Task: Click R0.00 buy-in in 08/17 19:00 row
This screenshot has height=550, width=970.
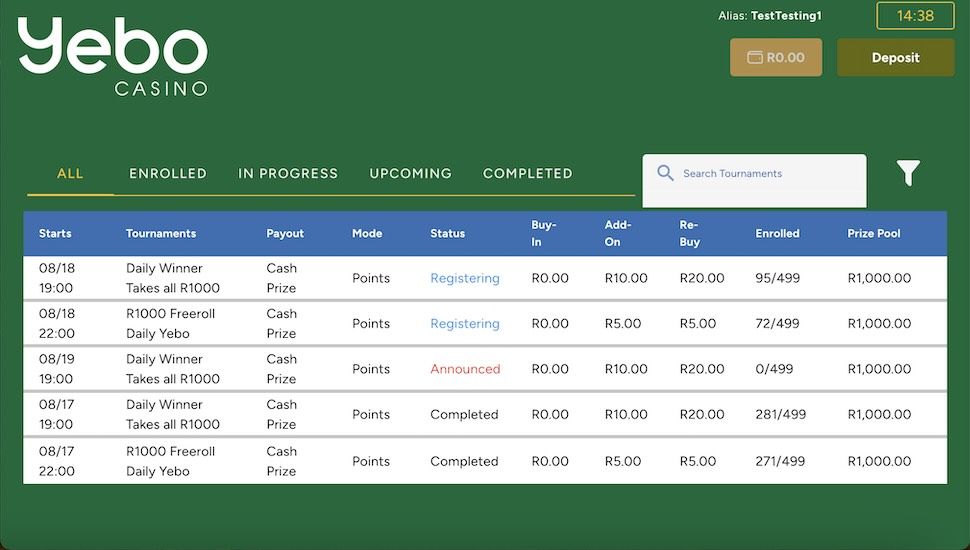Action: (x=550, y=414)
